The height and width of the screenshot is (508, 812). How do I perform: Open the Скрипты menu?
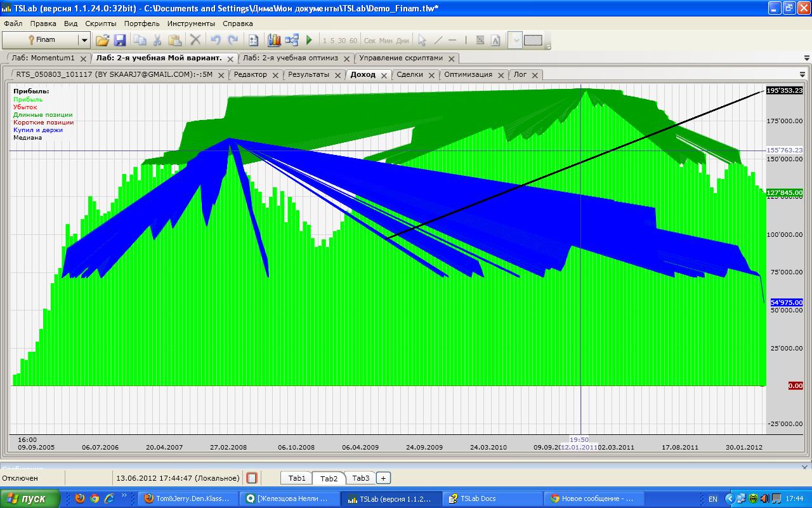[x=101, y=23]
